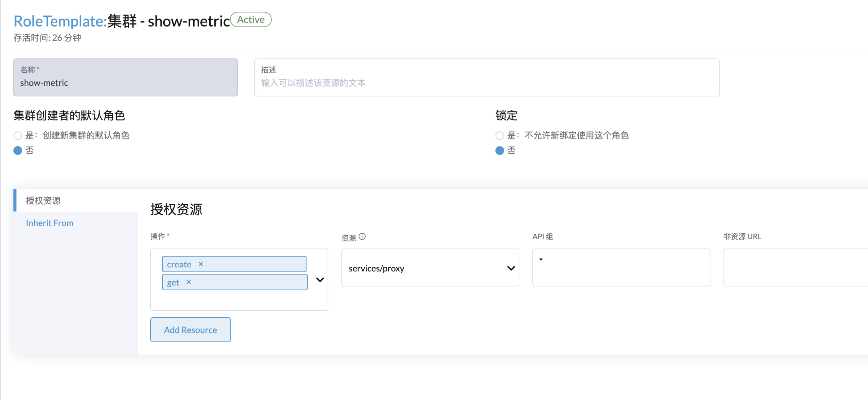Select 是 for cluster creator default role
Screen dimensions: 868x400
pyautogui.click(x=18, y=136)
